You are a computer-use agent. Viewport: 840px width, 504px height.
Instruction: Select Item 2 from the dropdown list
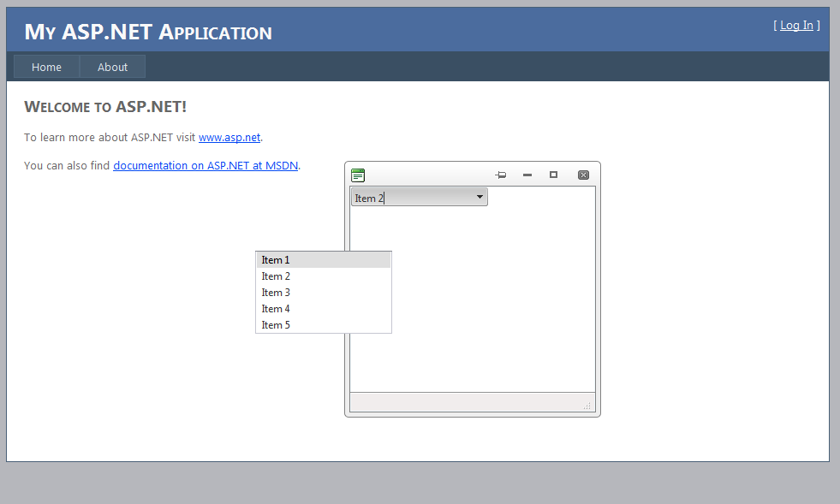(324, 276)
